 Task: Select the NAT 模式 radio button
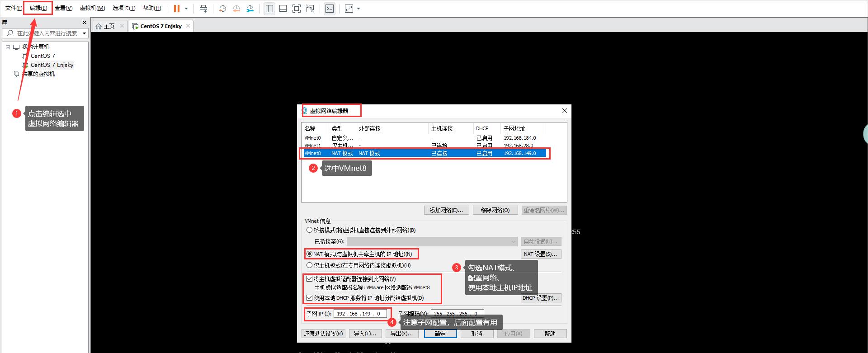[x=309, y=254]
